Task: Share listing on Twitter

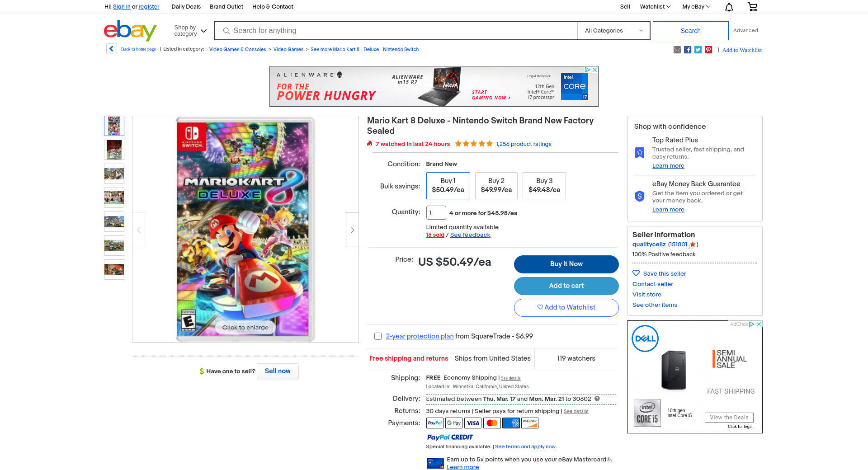Action: point(698,50)
